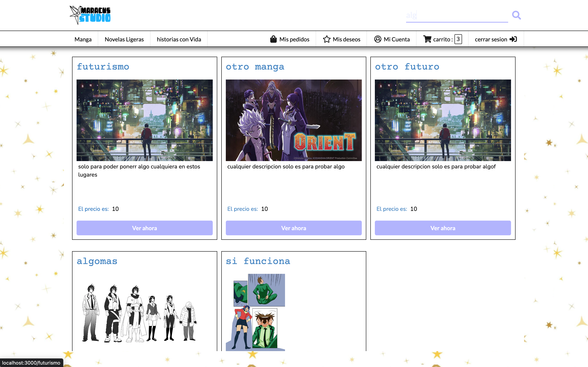Open the algomas title link
This screenshot has width=588, height=367.
[x=97, y=261]
